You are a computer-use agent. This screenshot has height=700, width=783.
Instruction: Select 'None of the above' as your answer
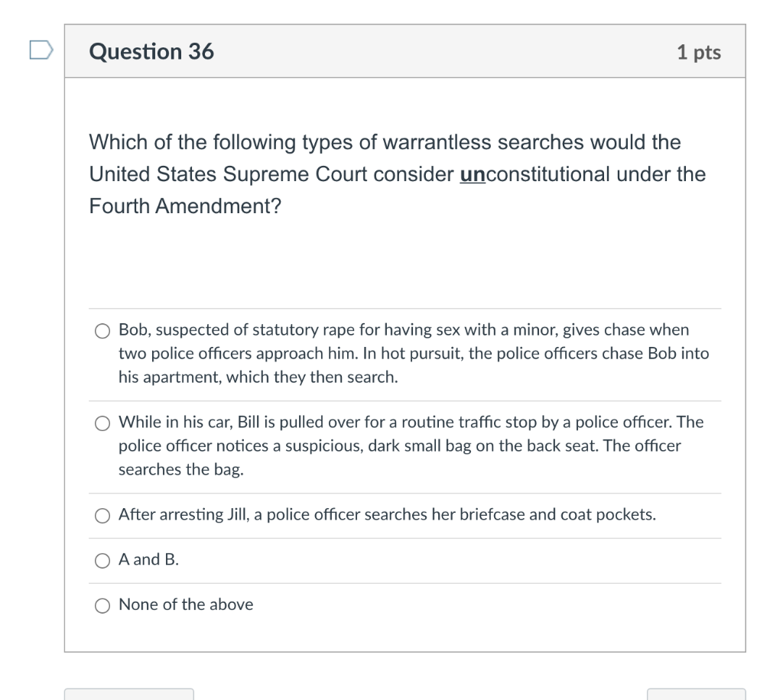click(x=102, y=604)
